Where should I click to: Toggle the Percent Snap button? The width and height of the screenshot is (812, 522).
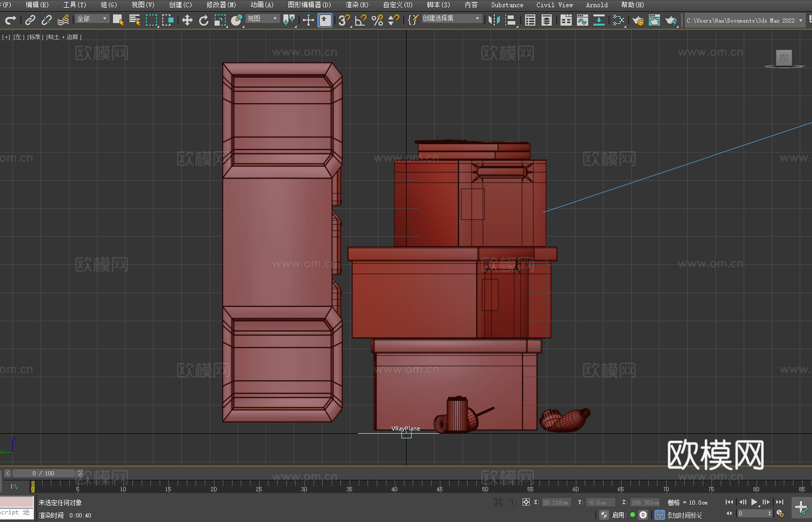coord(377,20)
